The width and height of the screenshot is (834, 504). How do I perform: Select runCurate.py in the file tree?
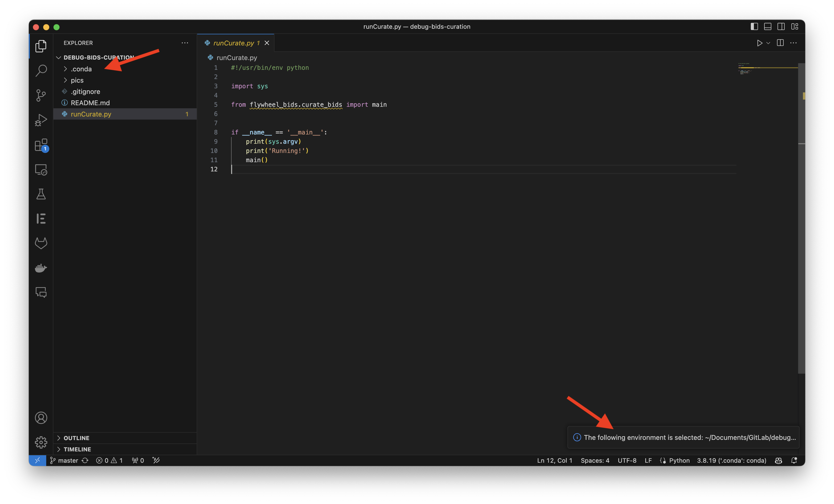click(x=125, y=114)
